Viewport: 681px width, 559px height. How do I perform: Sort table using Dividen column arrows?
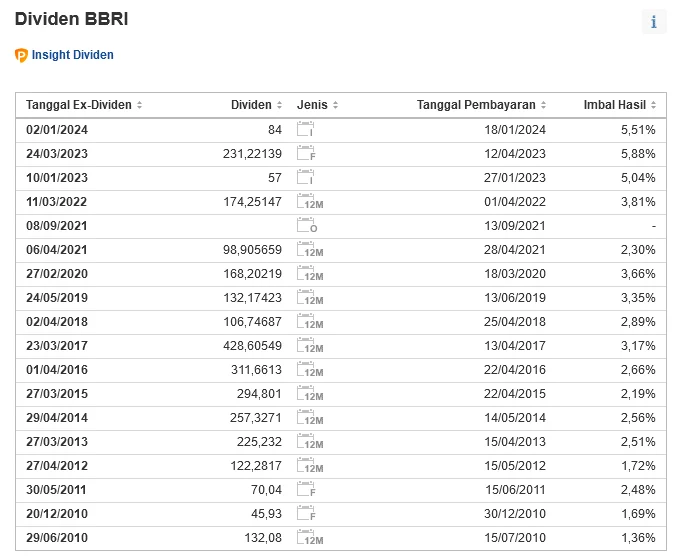tap(279, 105)
